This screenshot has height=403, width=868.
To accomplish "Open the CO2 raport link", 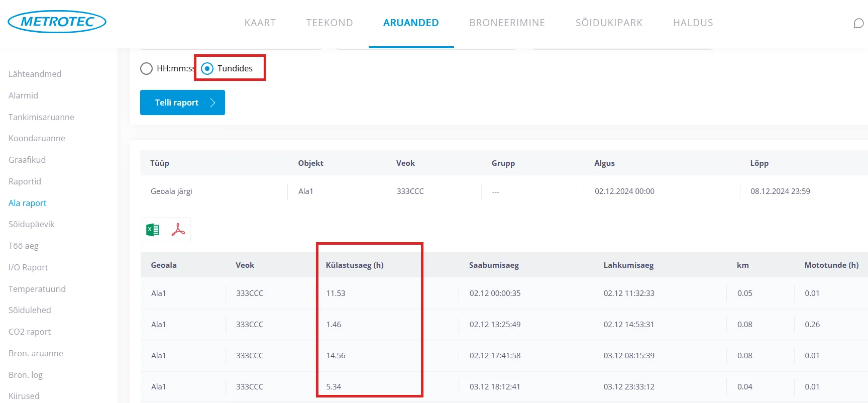I will pyautogui.click(x=30, y=332).
